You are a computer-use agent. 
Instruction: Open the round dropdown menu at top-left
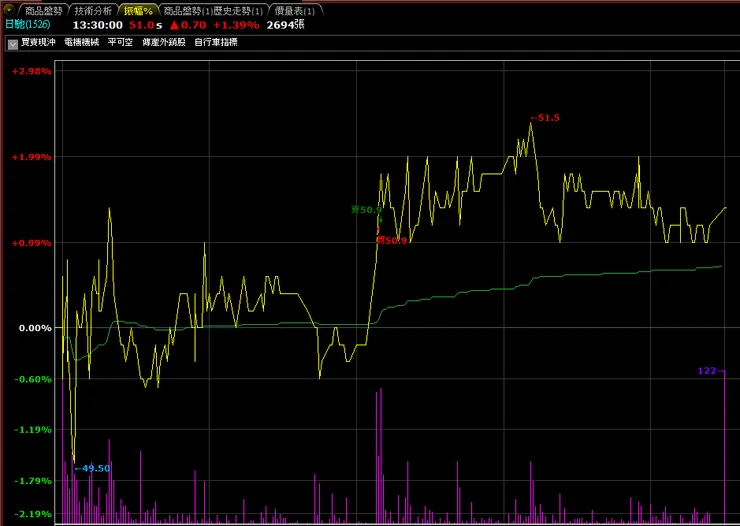click(9, 10)
